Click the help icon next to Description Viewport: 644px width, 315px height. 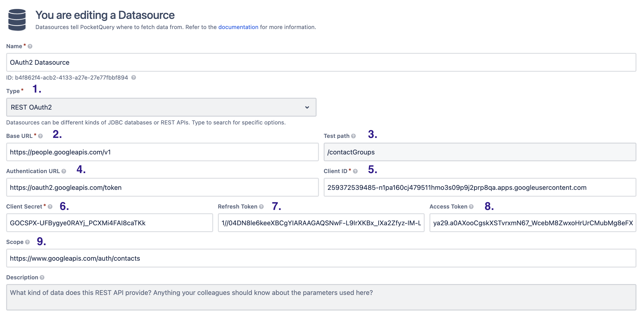click(42, 277)
